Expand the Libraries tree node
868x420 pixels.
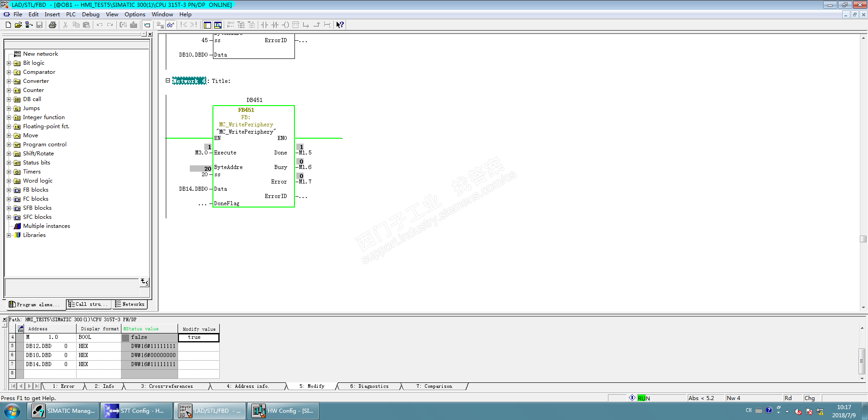9,235
